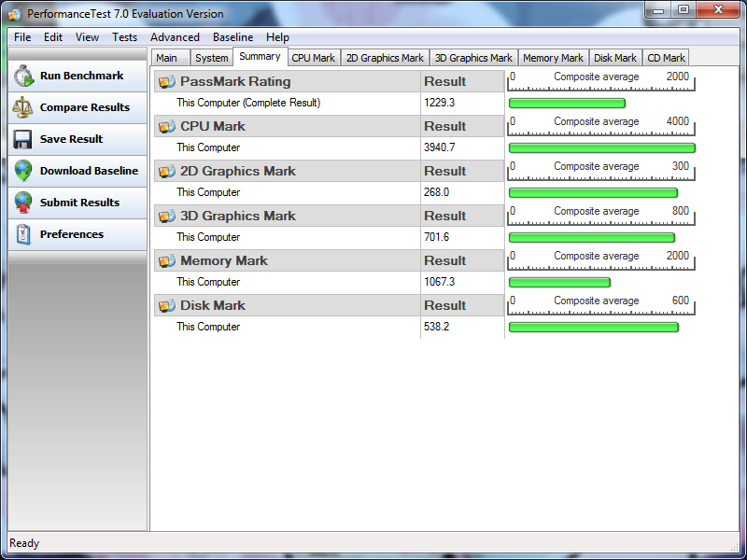Click the Memory Mark header title
This screenshot has width=747, height=560.
point(224,260)
